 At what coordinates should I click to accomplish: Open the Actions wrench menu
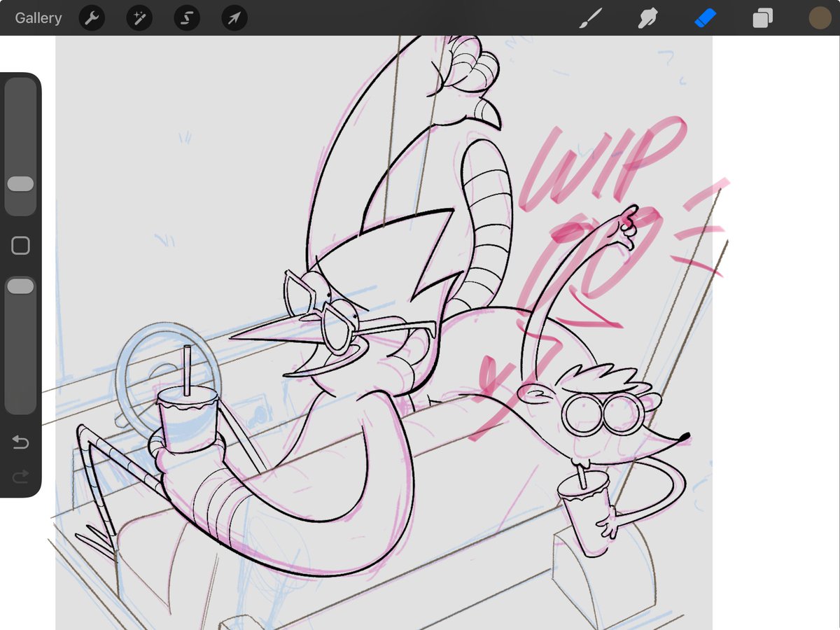[92, 18]
